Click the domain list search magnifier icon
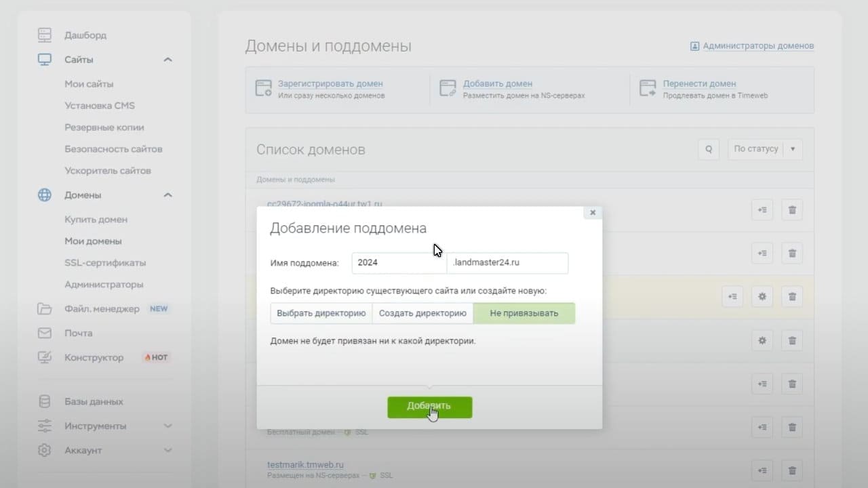 pos(709,149)
